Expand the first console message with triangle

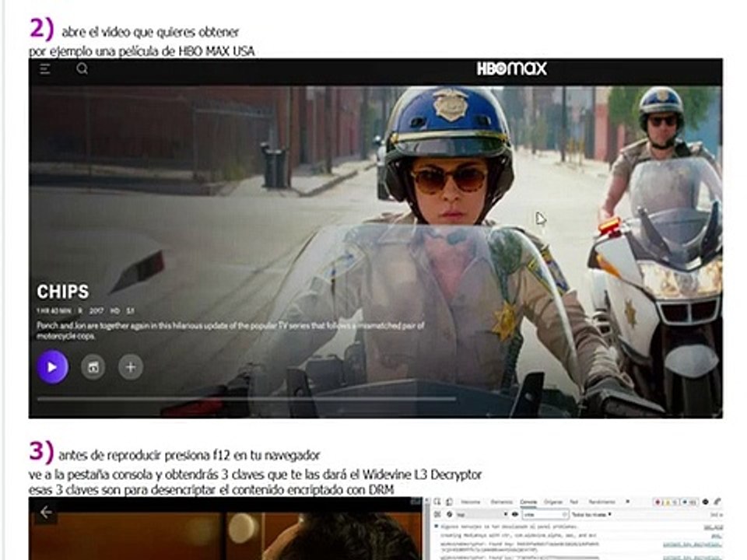pyautogui.click(x=436, y=526)
